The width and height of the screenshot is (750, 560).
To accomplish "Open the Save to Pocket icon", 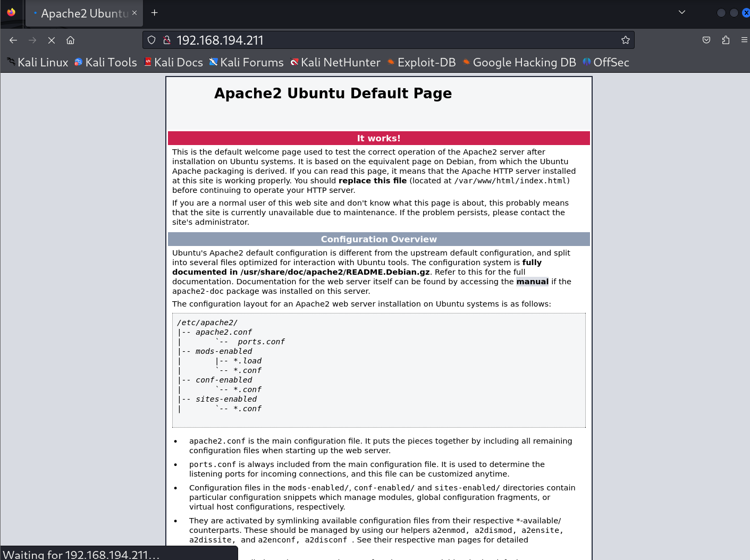I will click(706, 40).
